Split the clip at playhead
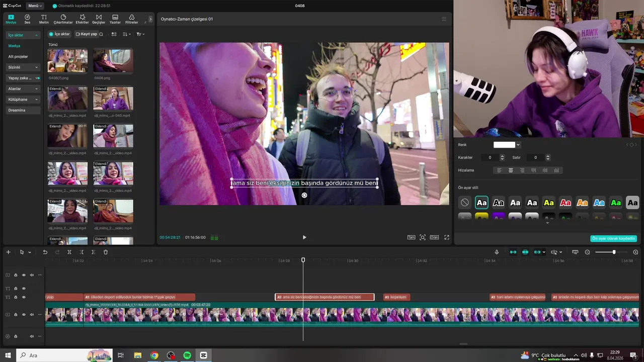The width and height of the screenshot is (644, 362). [x=69, y=252]
